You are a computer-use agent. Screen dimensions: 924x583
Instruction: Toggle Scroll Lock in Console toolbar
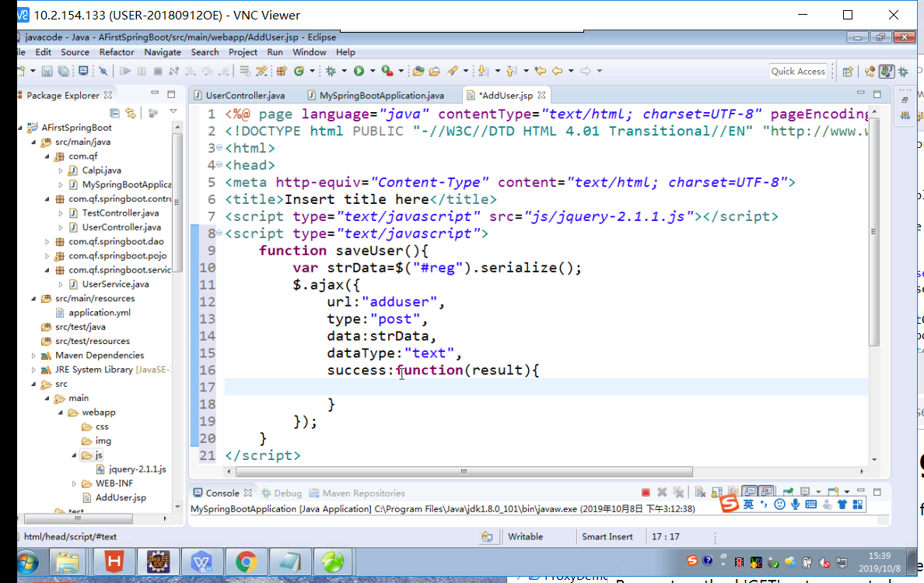point(716,492)
